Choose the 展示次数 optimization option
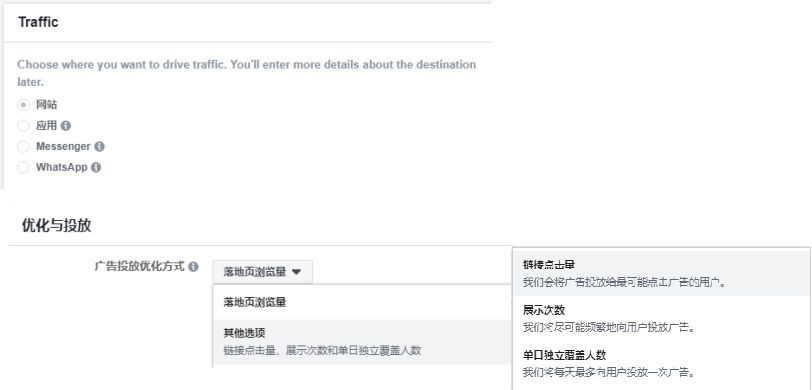 (x=661, y=319)
